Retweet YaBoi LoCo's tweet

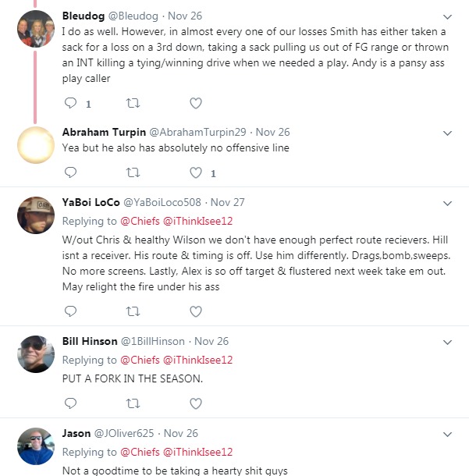click(133, 311)
